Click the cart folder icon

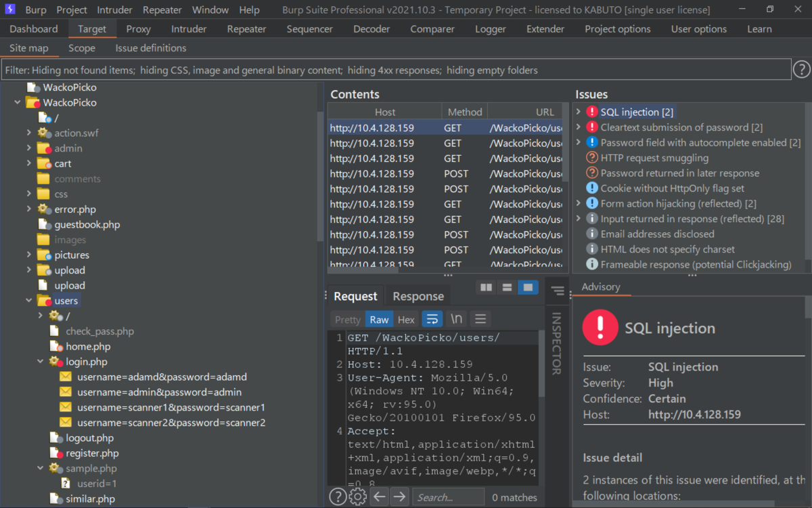44,164
